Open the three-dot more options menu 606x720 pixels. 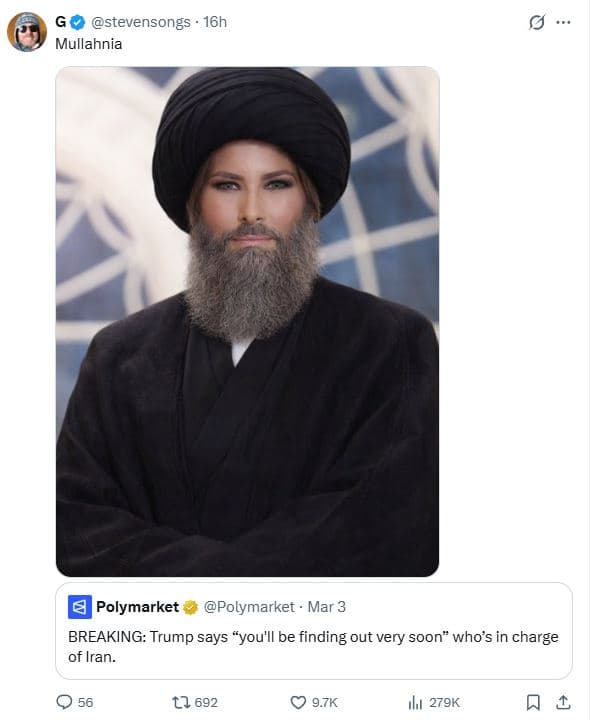pos(563,22)
